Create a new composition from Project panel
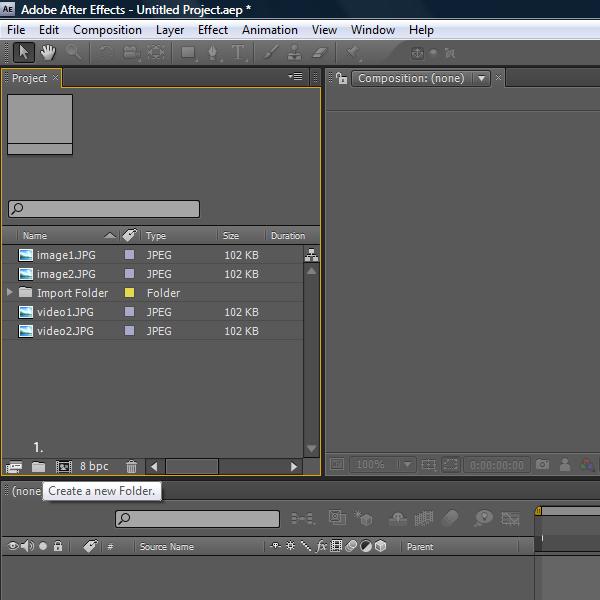The width and height of the screenshot is (600, 600). [x=64, y=467]
